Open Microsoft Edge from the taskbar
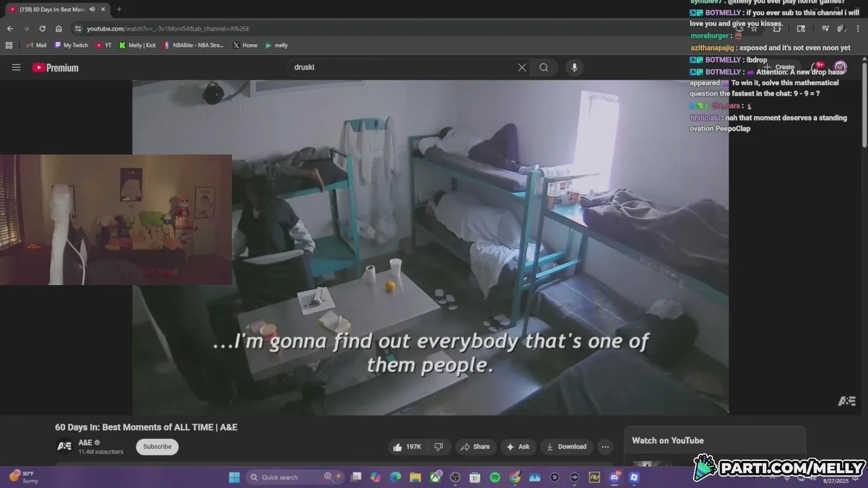The height and width of the screenshot is (488, 868). coord(395,477)
